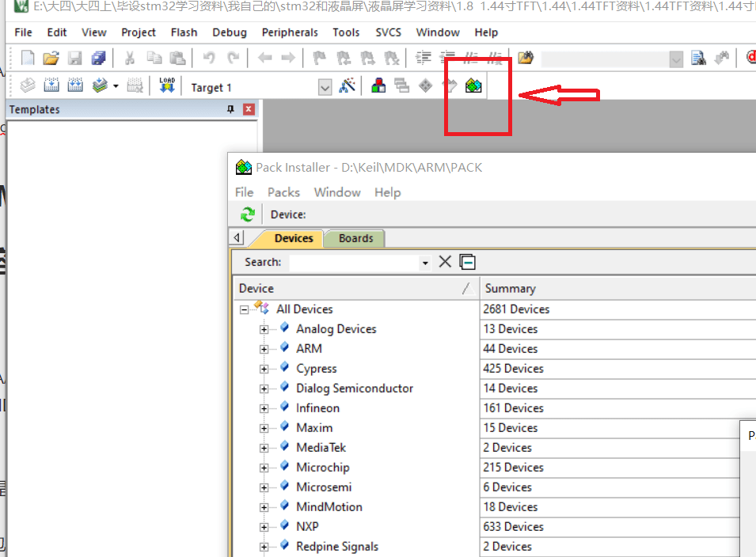Sort by Device column header

click(357, 288)
